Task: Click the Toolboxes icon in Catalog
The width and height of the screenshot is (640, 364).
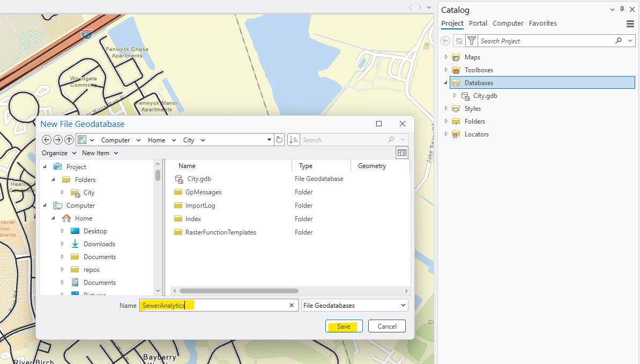Action: click(x=456, y=70)
